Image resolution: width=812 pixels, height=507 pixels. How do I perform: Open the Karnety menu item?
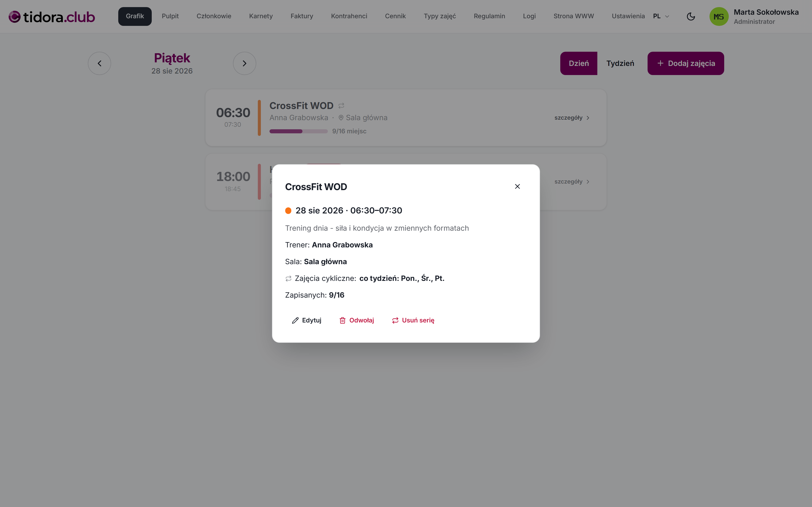(x=261, y=16)
